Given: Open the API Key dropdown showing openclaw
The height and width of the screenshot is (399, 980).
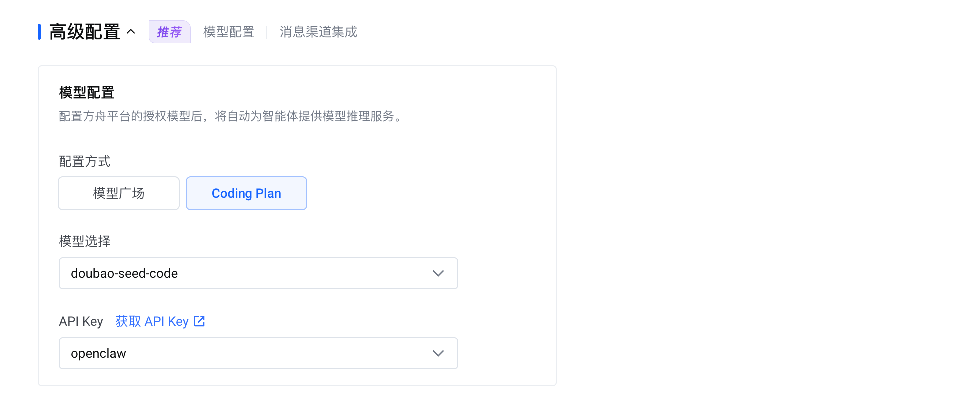Looking at the screenshot, I should click(258, 353).
